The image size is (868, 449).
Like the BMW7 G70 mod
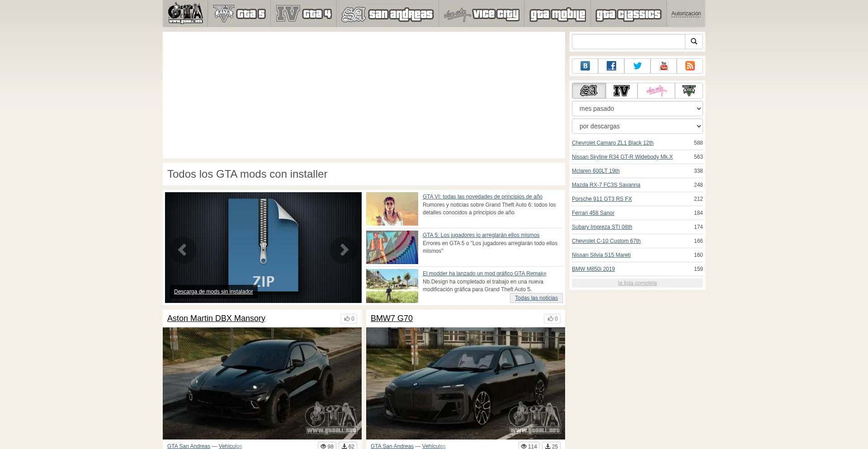[x=552, y=319]
